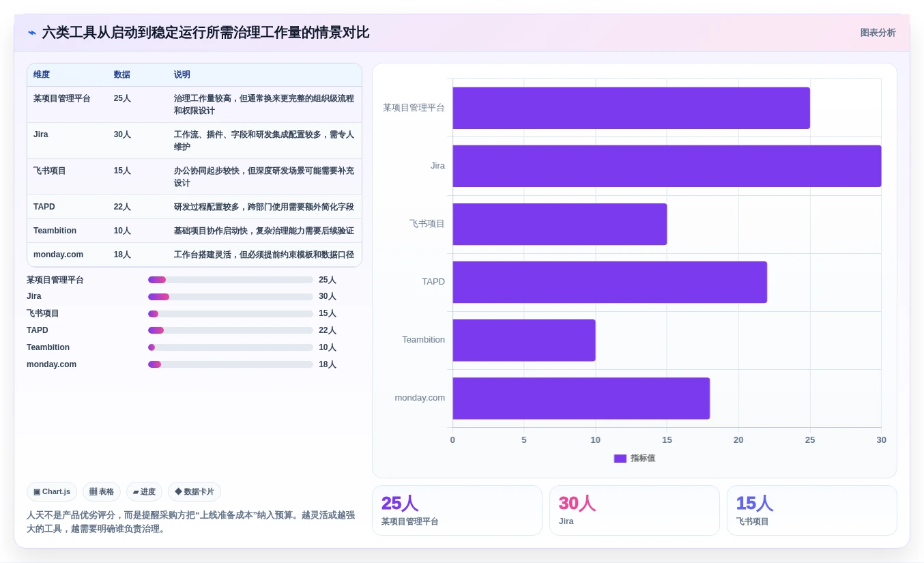
Task: Click the TAPD bar in the chart
Action: coord(609,282)
